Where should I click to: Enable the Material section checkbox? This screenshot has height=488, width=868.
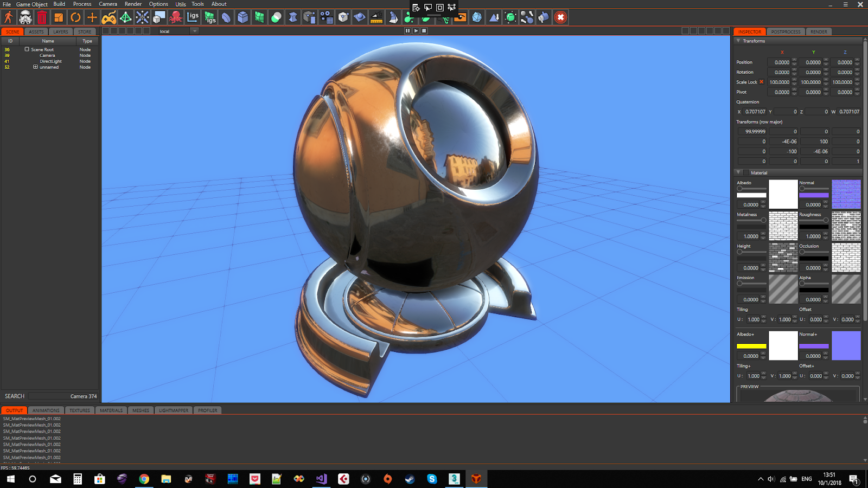pyautogui.click(x=746, y=172)
